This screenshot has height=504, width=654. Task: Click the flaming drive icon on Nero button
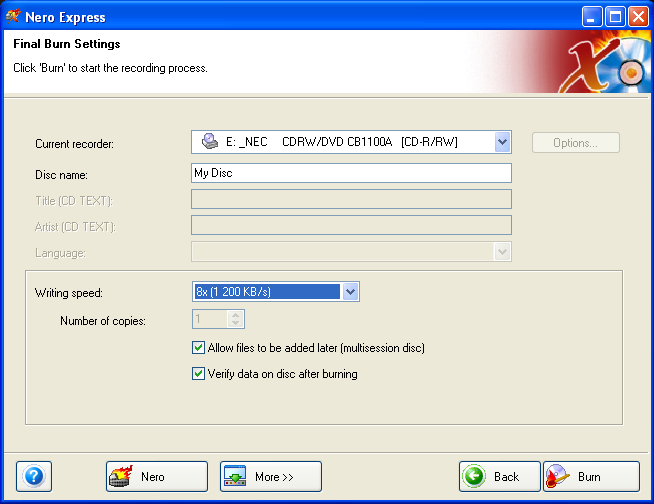click(121, 476)
